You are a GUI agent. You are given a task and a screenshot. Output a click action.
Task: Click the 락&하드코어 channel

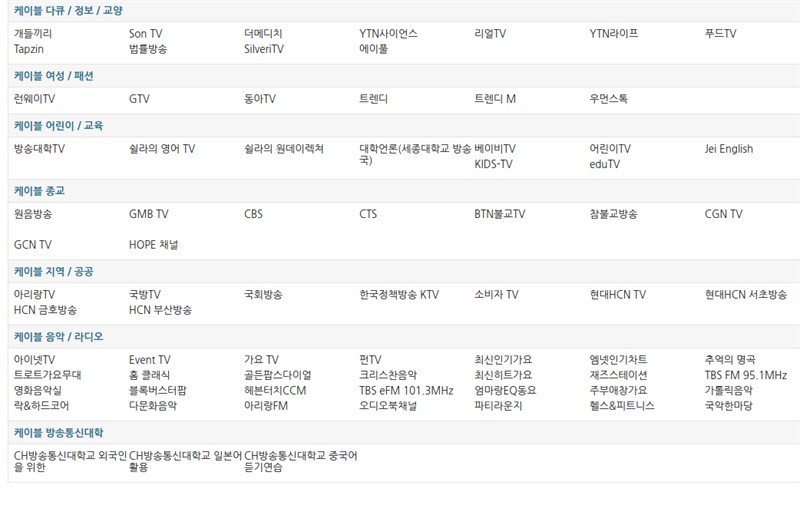click(x=41, y=406)
